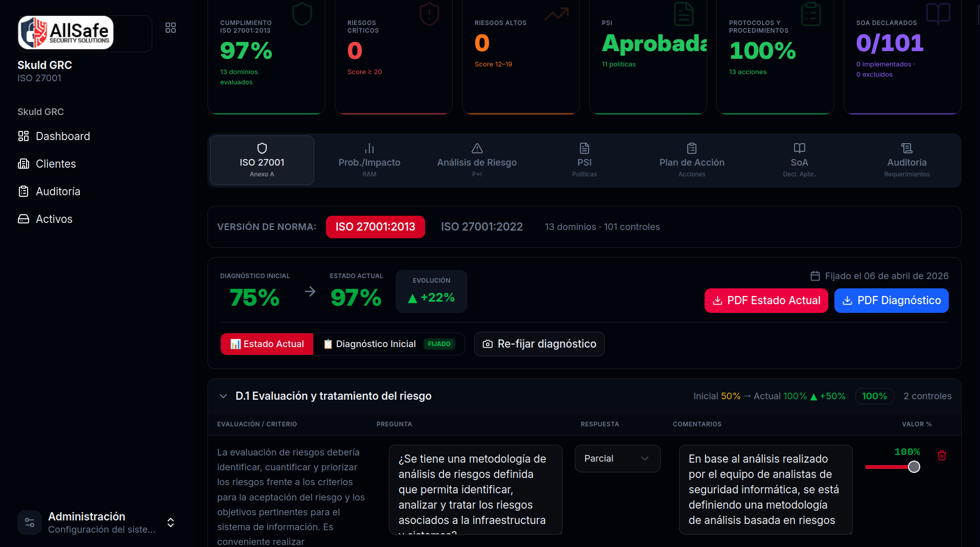This screenshot has height=547, width=980.
Task: Switch view to Estado Actual
Action: pyautogui.click(x=267, y=344)
